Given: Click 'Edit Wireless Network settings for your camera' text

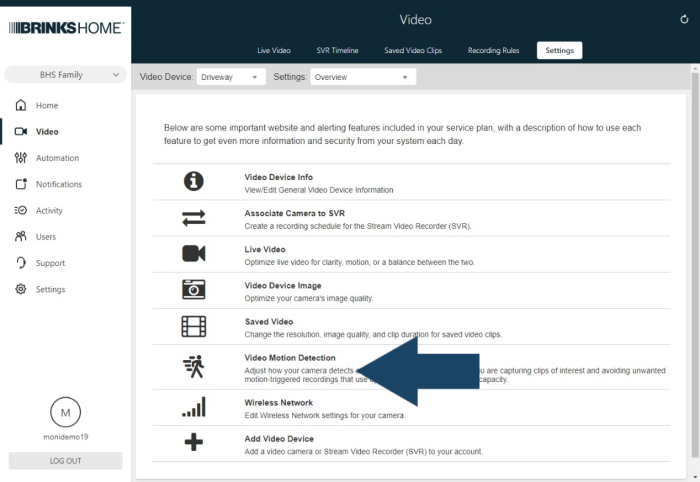Looking at the screenshot, I should point(325,416).
